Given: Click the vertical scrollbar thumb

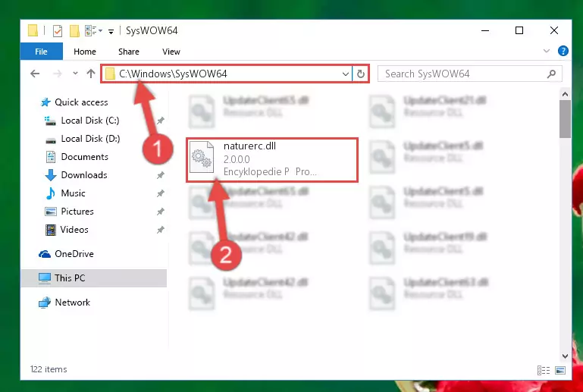Looking at the screenshot, I should [565, 119].
